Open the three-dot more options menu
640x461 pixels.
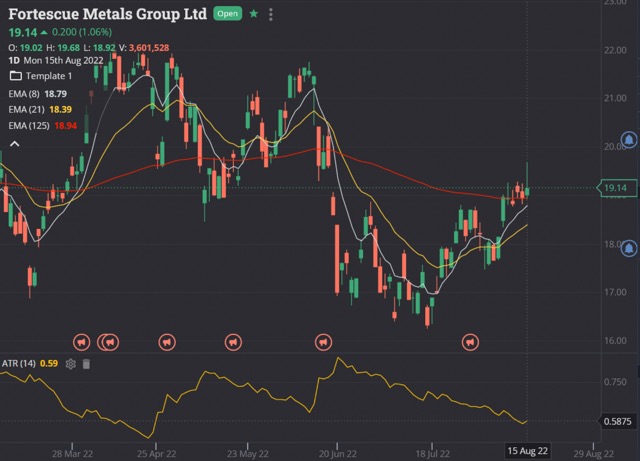[x=271, y=15]
